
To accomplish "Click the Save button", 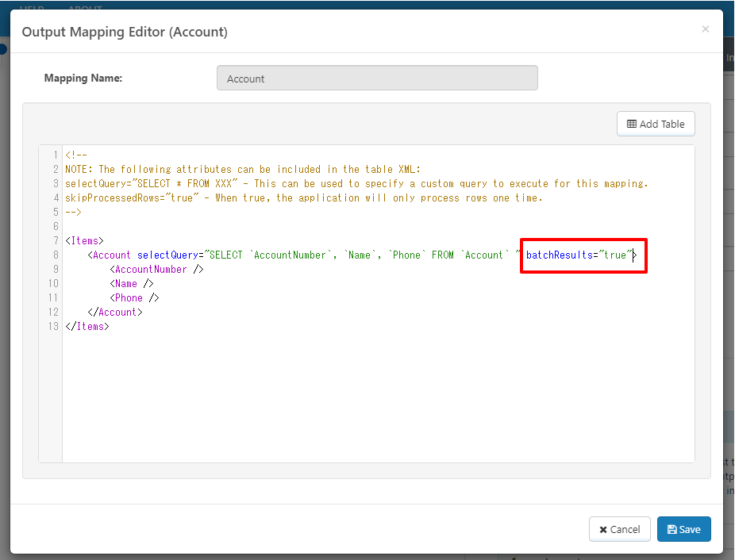I will click(x=683, y=529).
